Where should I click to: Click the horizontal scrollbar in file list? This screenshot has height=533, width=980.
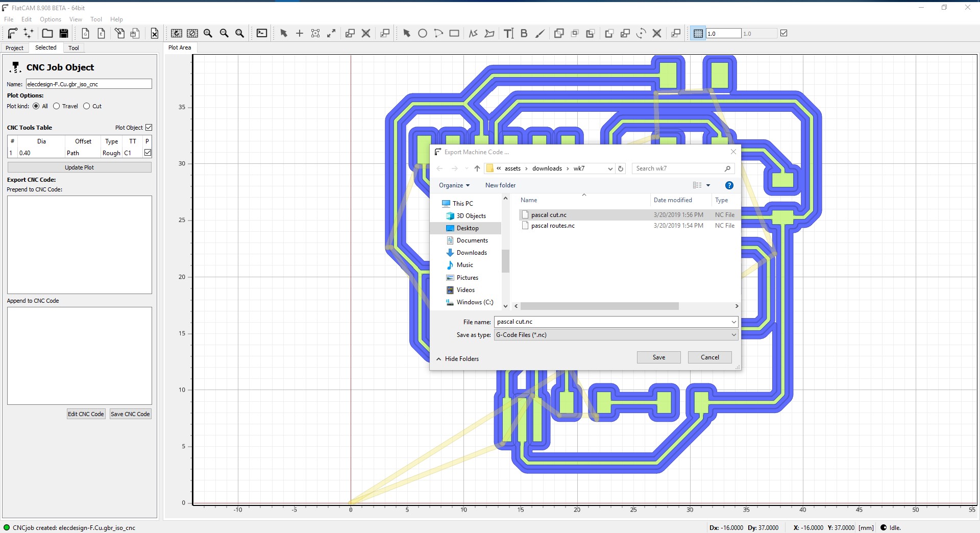(599, 306)
